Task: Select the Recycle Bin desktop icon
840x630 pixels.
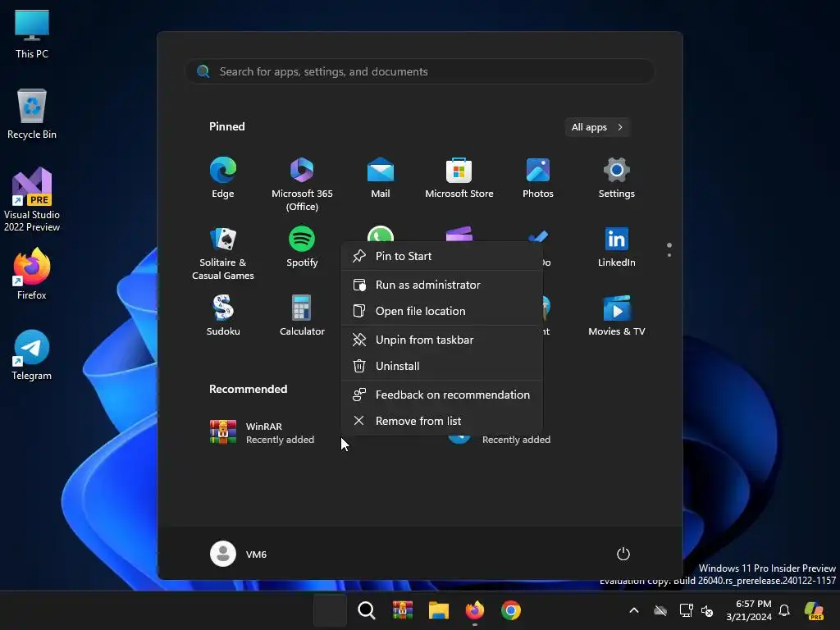Action: click(x=32, y=114)
